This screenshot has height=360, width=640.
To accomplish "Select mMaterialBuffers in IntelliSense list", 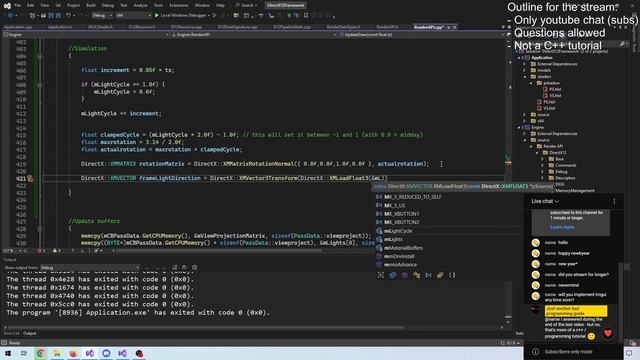I will click(449, 248).
